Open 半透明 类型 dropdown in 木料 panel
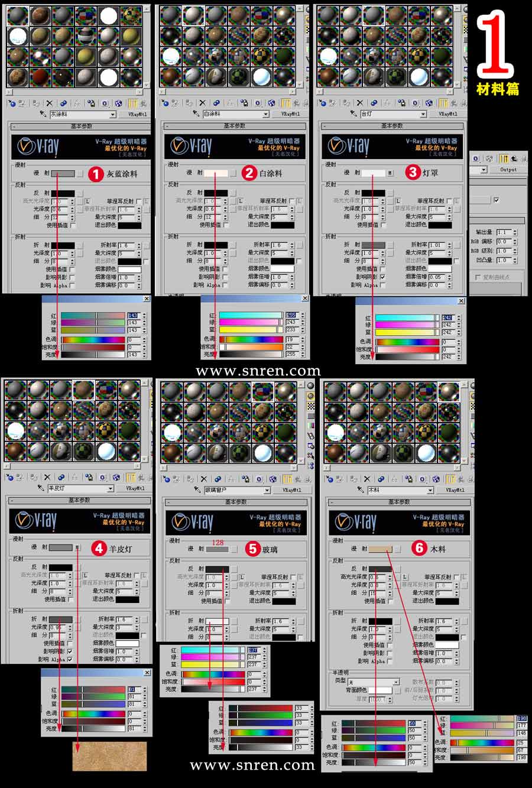 397,682
